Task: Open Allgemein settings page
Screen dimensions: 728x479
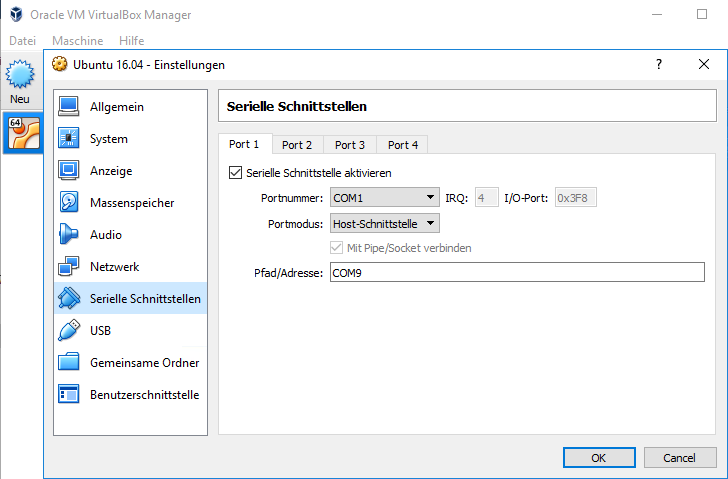Action: coord(130,106)
